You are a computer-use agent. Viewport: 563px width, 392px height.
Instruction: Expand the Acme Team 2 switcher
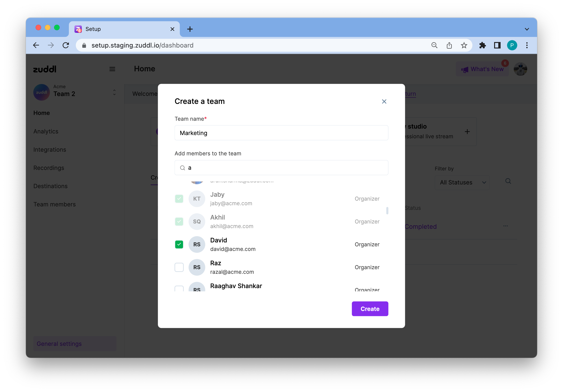tap(114, 93)
